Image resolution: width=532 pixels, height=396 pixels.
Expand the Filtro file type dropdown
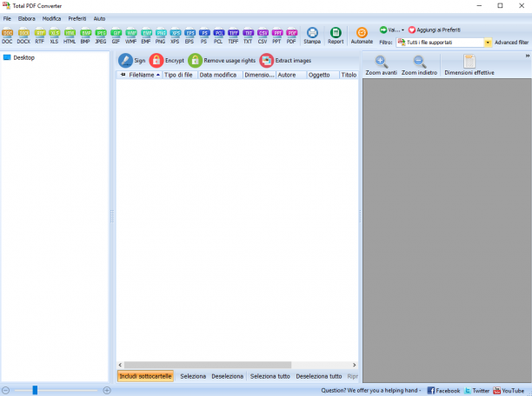pyautogui.click(x=488, y=43)
